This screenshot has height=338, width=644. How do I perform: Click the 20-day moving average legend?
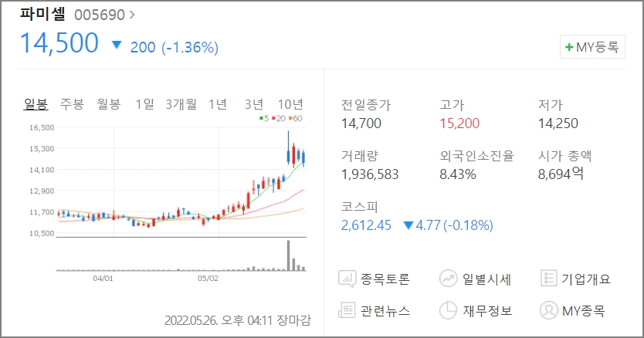pos(279,118)
